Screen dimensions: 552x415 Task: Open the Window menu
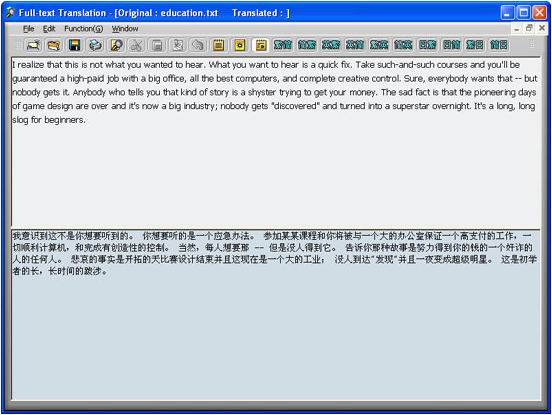coord(125,29)
